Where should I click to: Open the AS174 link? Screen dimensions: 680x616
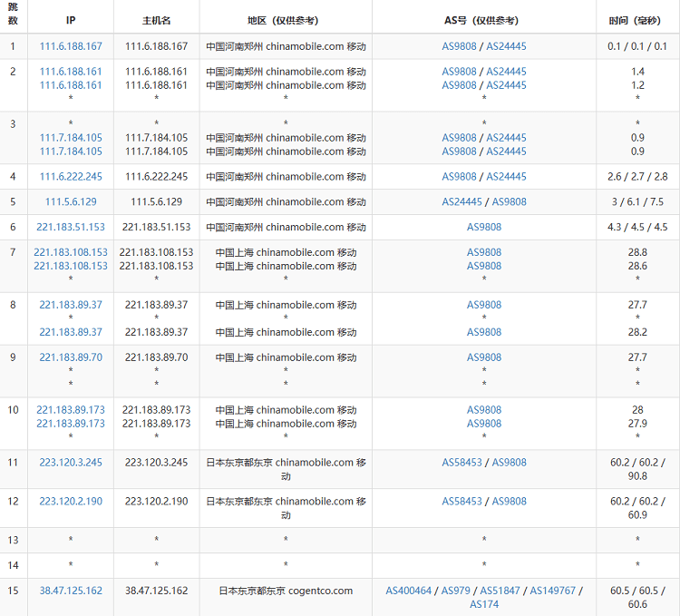[x=484, y=604]
